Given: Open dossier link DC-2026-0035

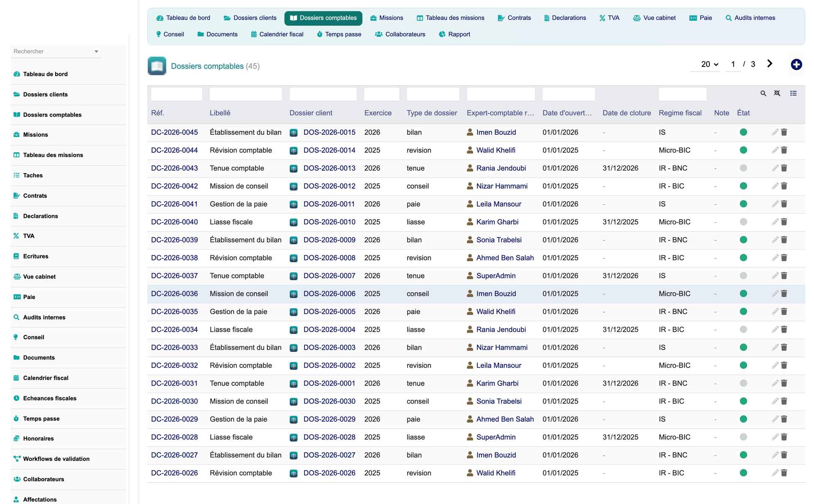Looking at the screenshot, I should coord(174,312).
